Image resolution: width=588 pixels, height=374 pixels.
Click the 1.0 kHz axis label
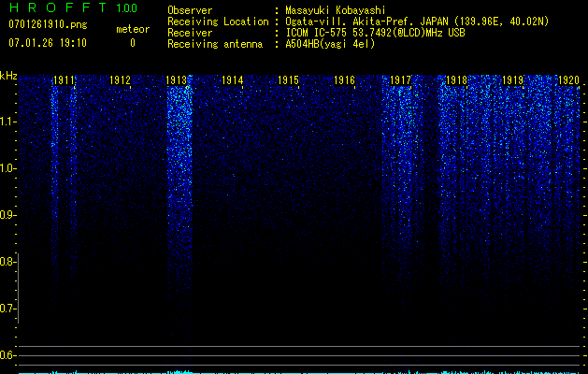(7, 168)
